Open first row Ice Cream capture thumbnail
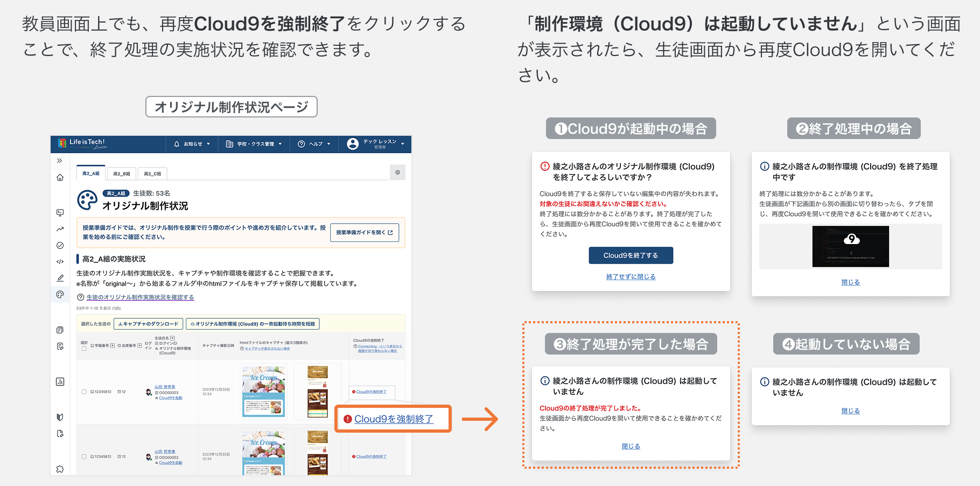 [263, 392]
